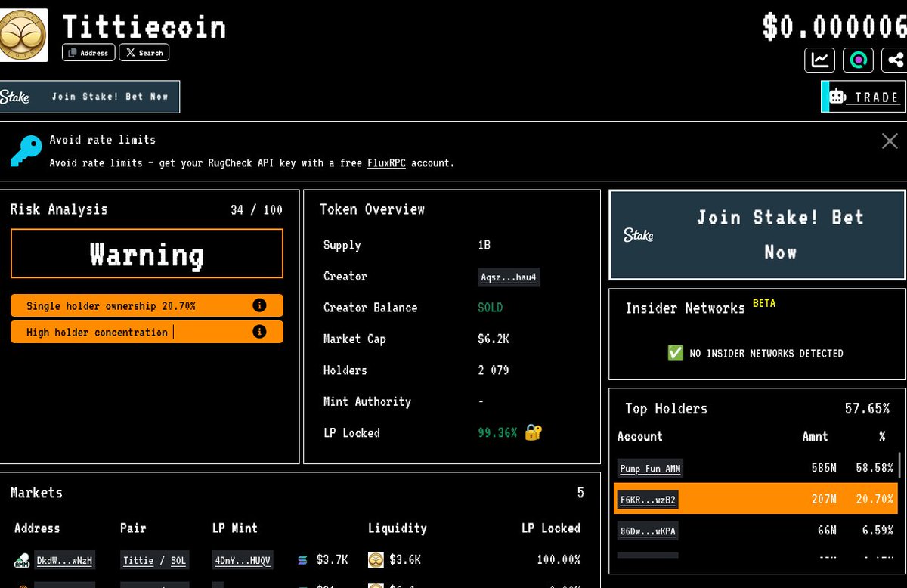907x588 pixels.
Task: Click the SOLD creator balance value
Action: [x=490, y=308]
